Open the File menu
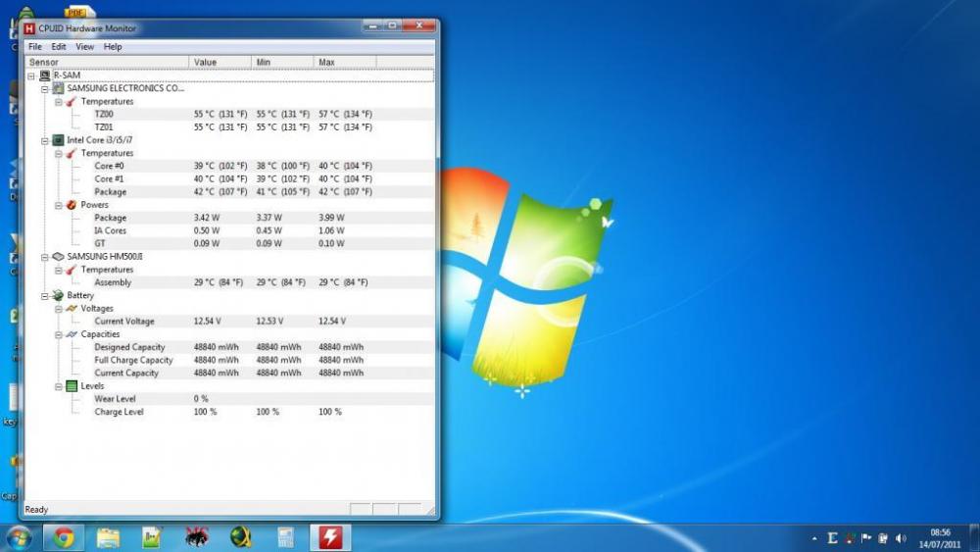 click(35, 47)
